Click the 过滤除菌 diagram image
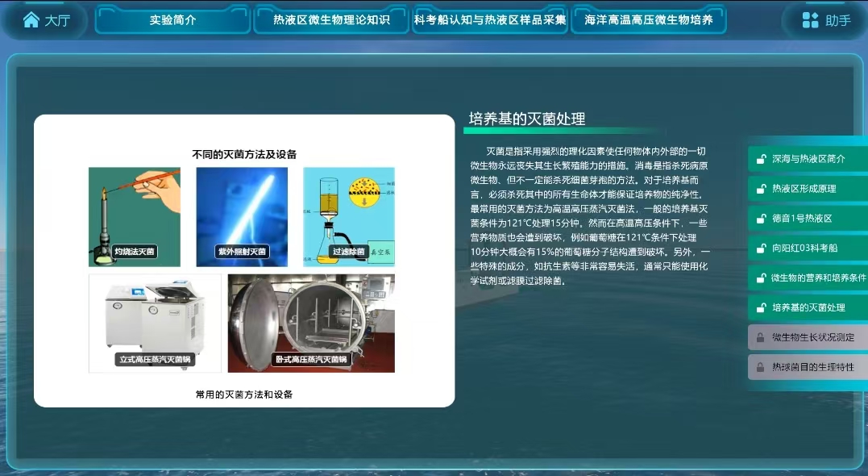This screenshot has width=868, height=476. click(349, 215)
